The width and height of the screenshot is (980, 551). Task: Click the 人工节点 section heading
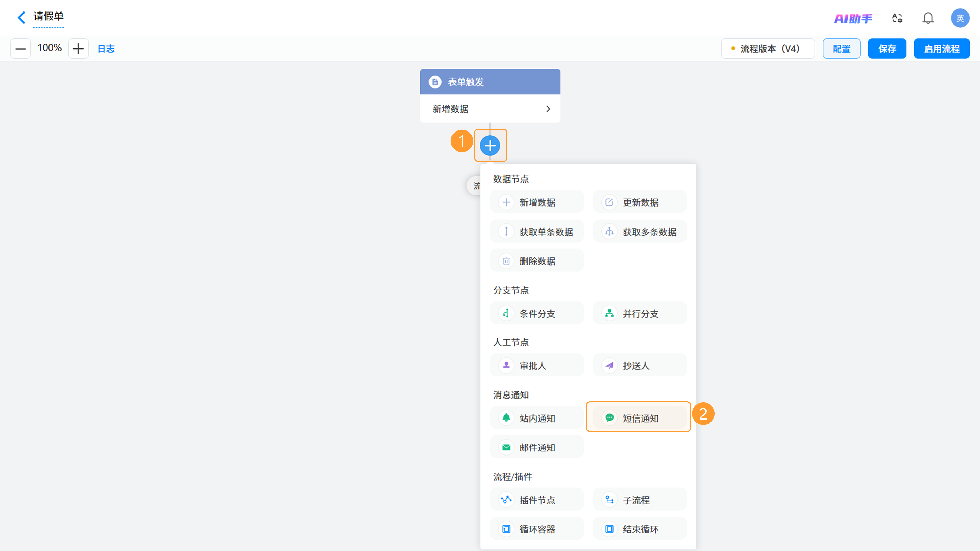510,342
